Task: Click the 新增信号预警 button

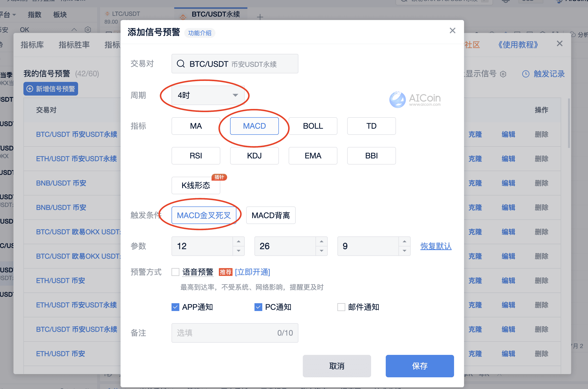Action: [x=51, y=89]
